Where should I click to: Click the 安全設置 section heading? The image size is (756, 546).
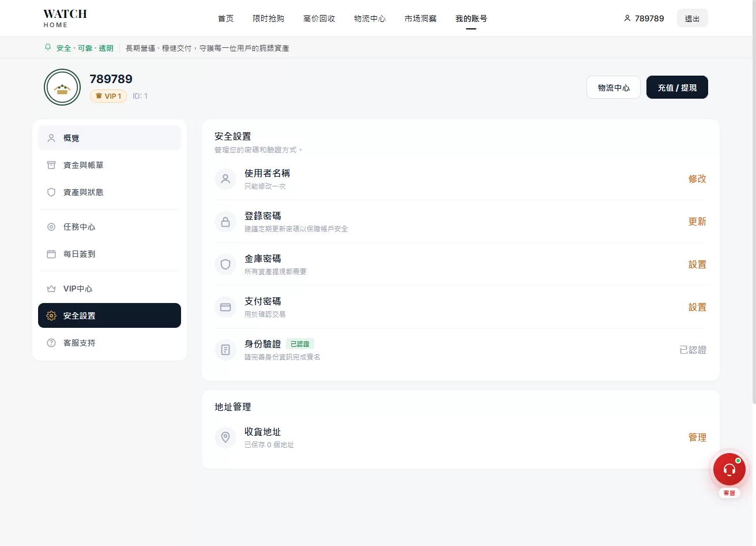[x=233, y=136]
